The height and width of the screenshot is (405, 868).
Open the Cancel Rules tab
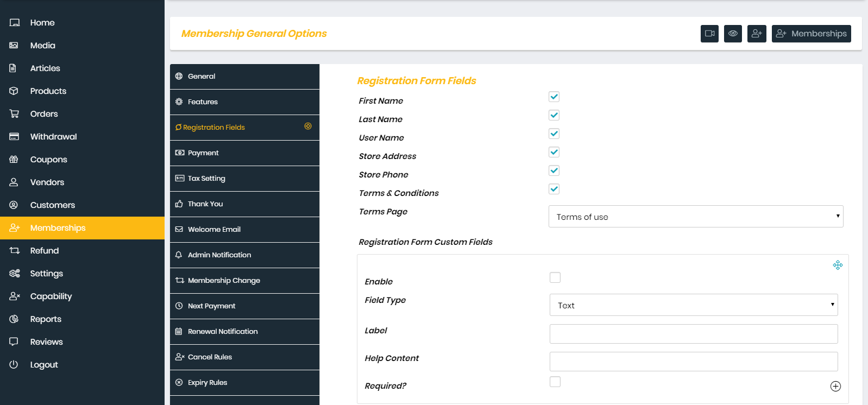[244, 357]
